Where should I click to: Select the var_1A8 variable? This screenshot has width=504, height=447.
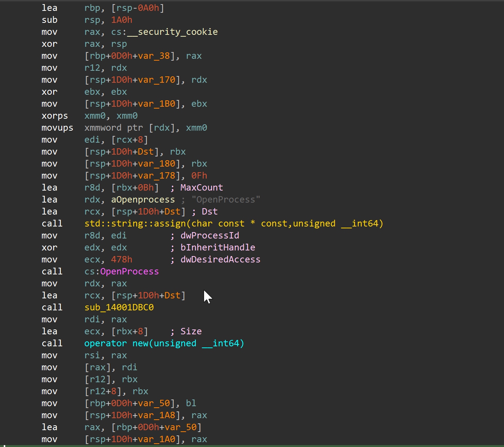point(157,415)
